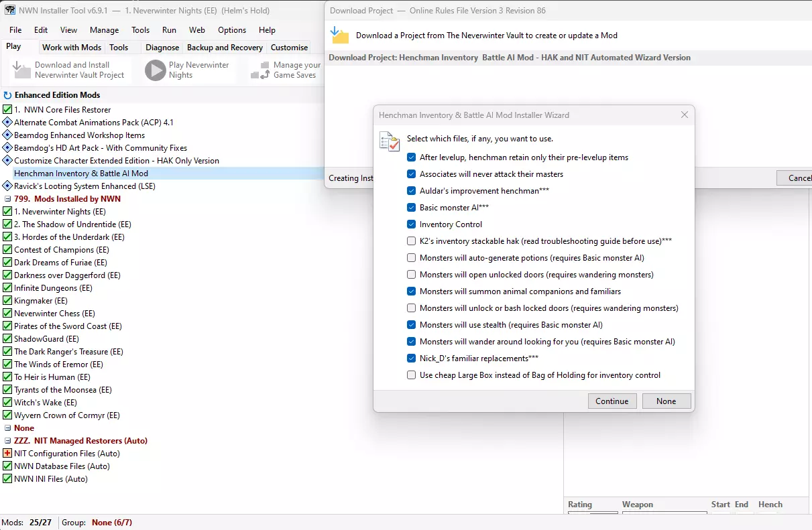Click the NWN Installer Tool app icon in title bar

coord(10,10)
